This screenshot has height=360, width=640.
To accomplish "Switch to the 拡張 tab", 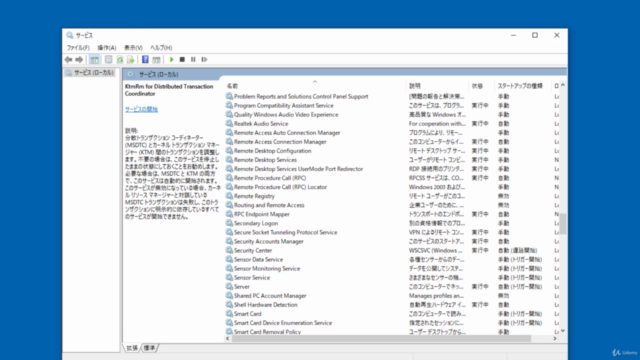I will tap(131, 348).
